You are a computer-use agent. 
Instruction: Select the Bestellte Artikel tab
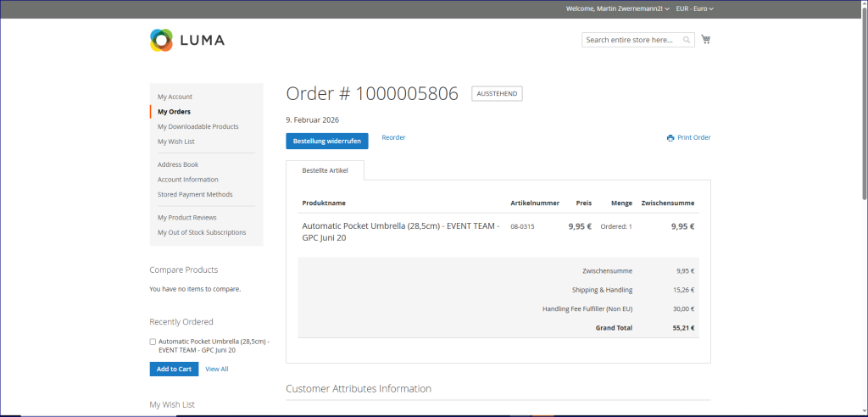pyautogui.click(x=325, y=170)
